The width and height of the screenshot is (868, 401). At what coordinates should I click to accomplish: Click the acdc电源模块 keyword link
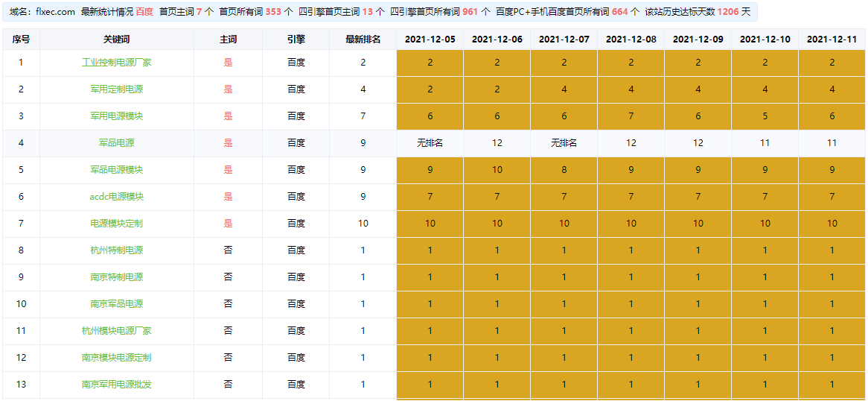116,197
